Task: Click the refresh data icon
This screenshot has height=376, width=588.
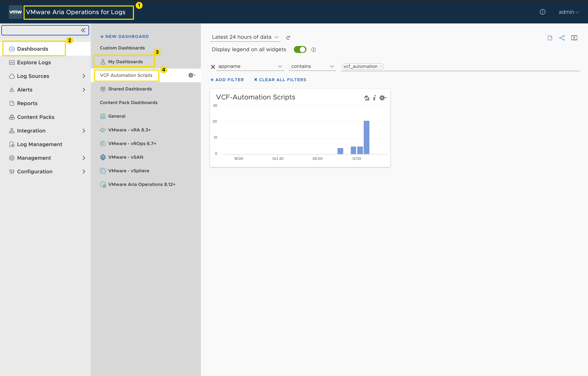Action: click(x=288, y=38)
